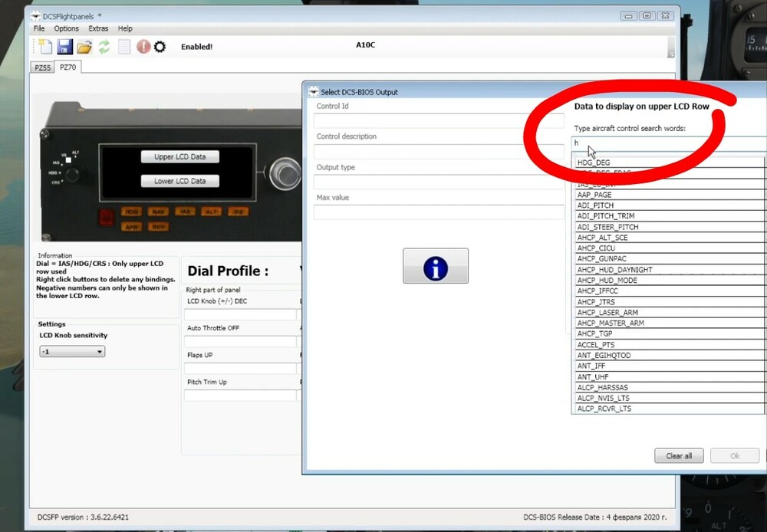Click the orange VS button on the panel
The image size is (767, 532).
click(x=238, y=212)
